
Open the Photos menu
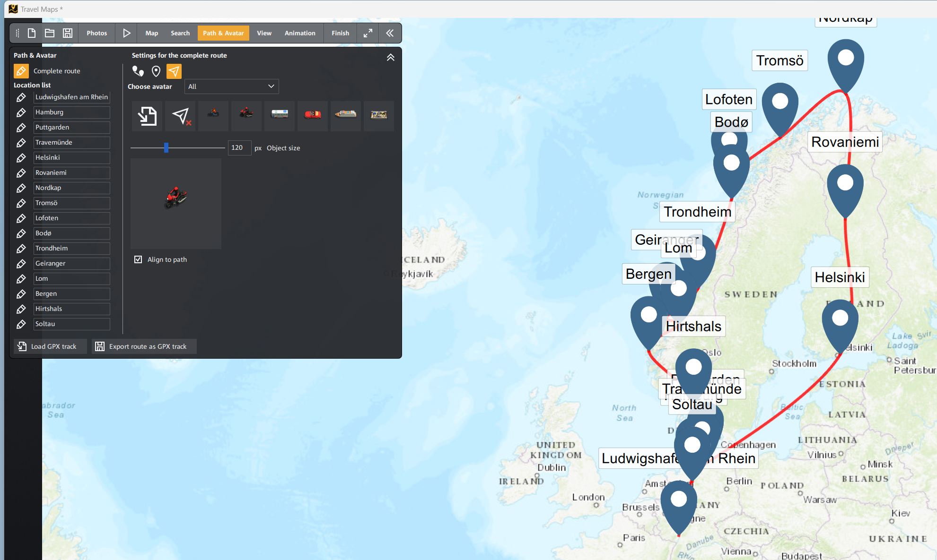click(x=96, y=33)
